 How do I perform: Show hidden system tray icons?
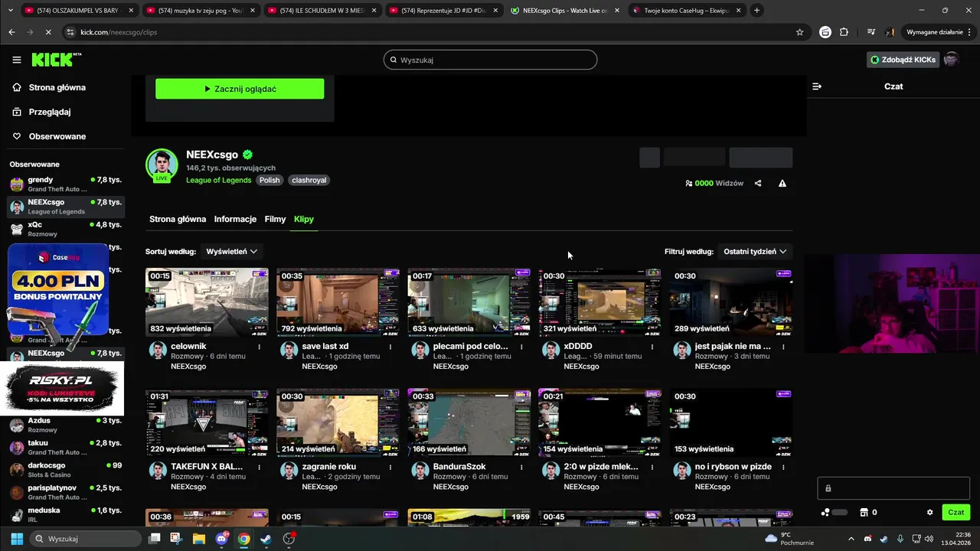point(851,539)
